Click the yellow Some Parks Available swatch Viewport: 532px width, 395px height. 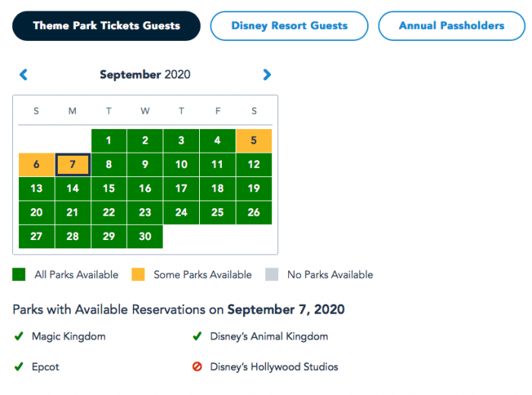[x=138, y=275]
